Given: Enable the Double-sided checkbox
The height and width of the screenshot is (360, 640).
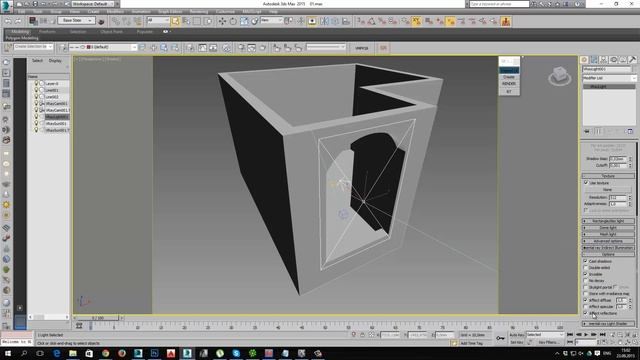Looking at the screenshot, I should click(x=586, y=267).
